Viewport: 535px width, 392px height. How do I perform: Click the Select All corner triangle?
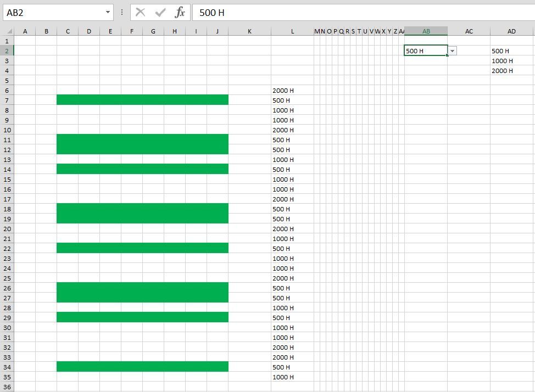(9, 31)
